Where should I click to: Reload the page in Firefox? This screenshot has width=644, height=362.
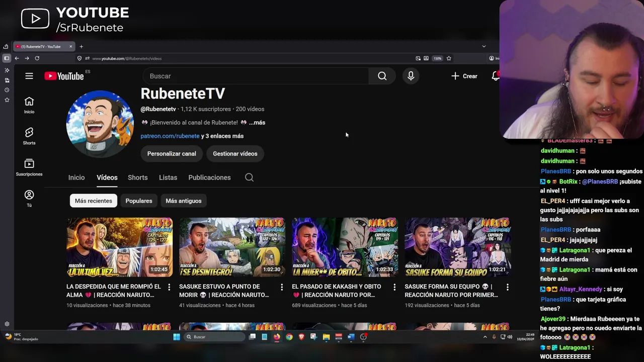[x=37, y=58]
